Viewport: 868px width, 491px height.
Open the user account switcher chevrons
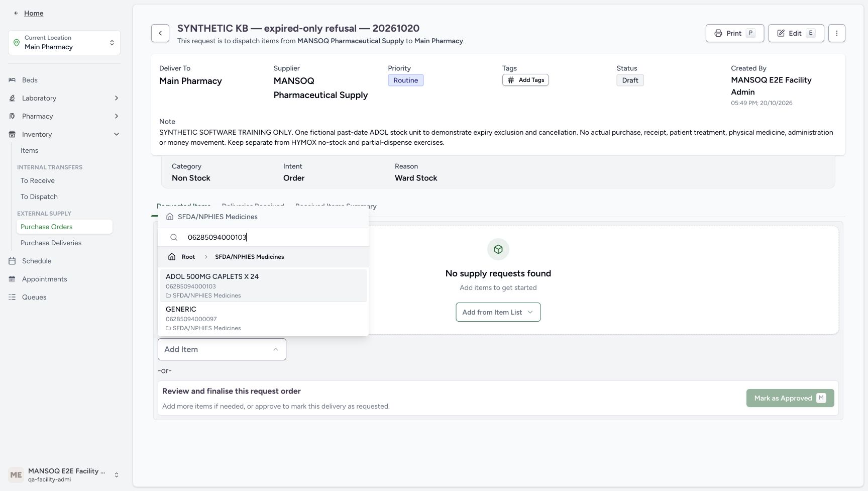(117, 475)
